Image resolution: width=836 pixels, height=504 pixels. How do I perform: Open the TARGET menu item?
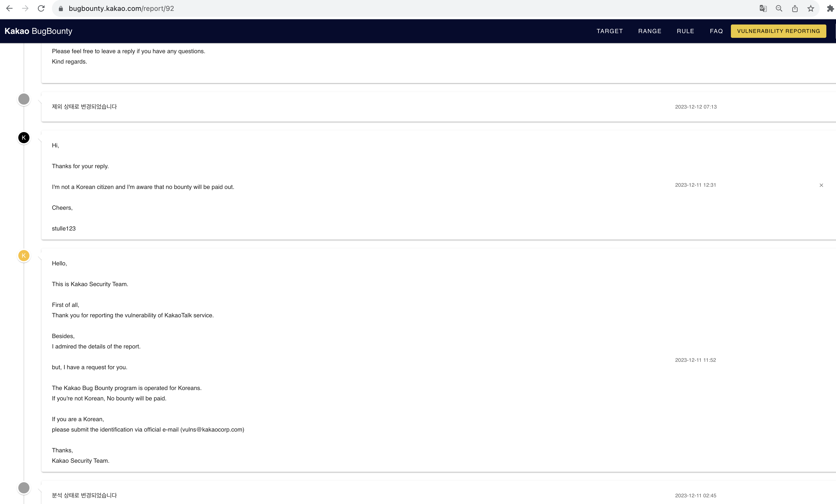point(610,31)
